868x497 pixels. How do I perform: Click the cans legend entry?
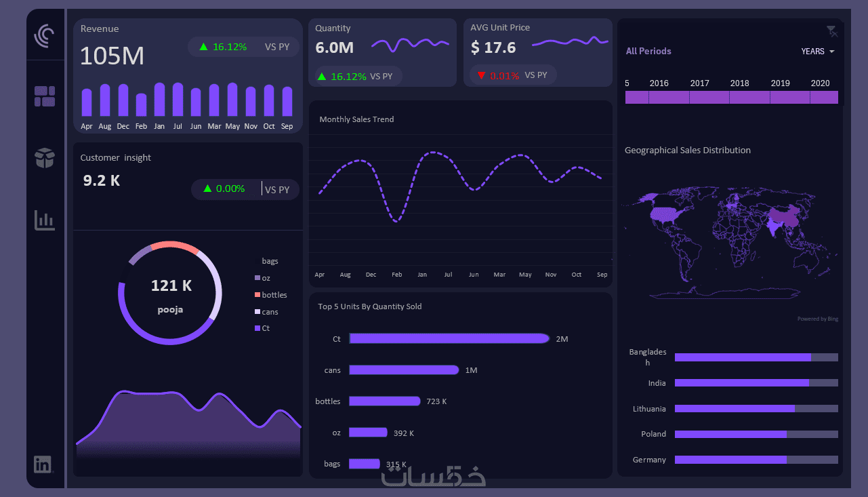[266, 312]
